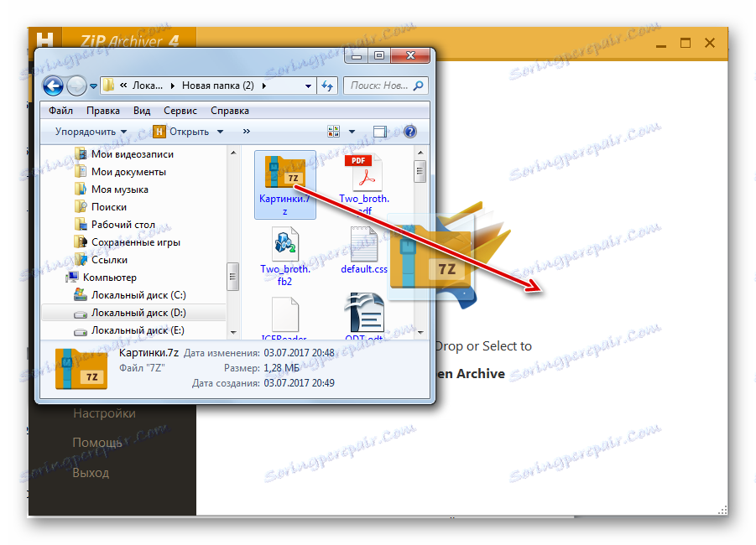Open the recent pages dropdown arrow

93,86
